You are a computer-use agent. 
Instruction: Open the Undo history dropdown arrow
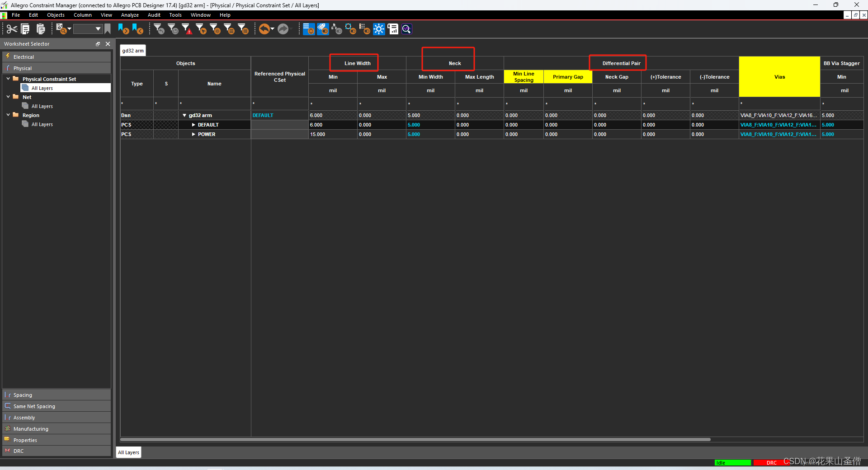(x=272, y=29)
